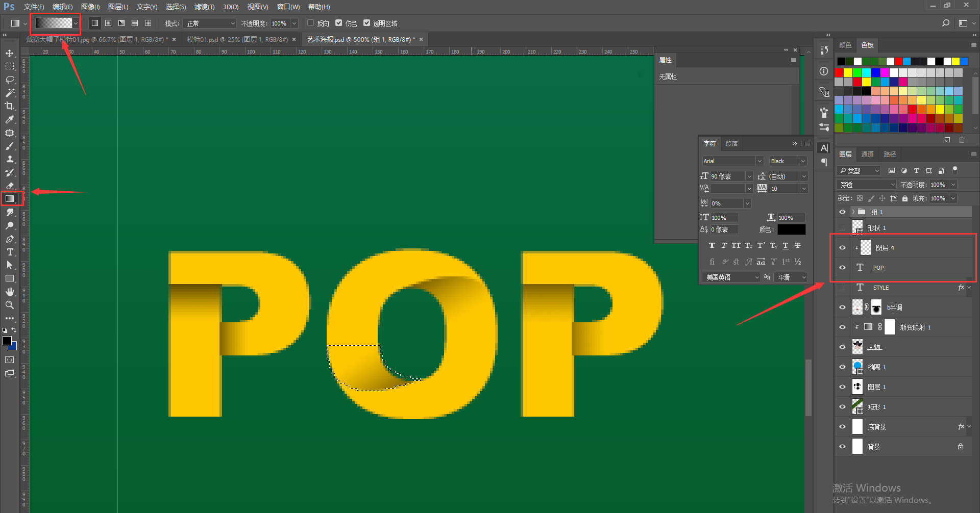Apply faux bold in Character panel
The width and height of the screenshot is (980, 513).
click(x=712, y=246)
